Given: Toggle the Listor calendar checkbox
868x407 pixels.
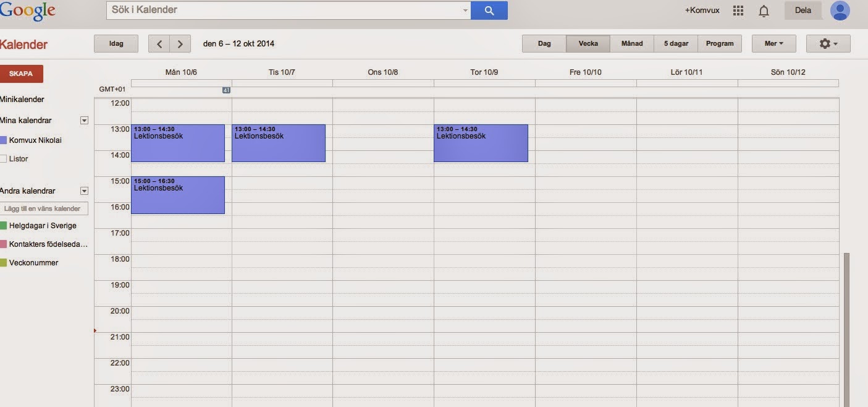Looking at the screenshot, I should point(4,159).
